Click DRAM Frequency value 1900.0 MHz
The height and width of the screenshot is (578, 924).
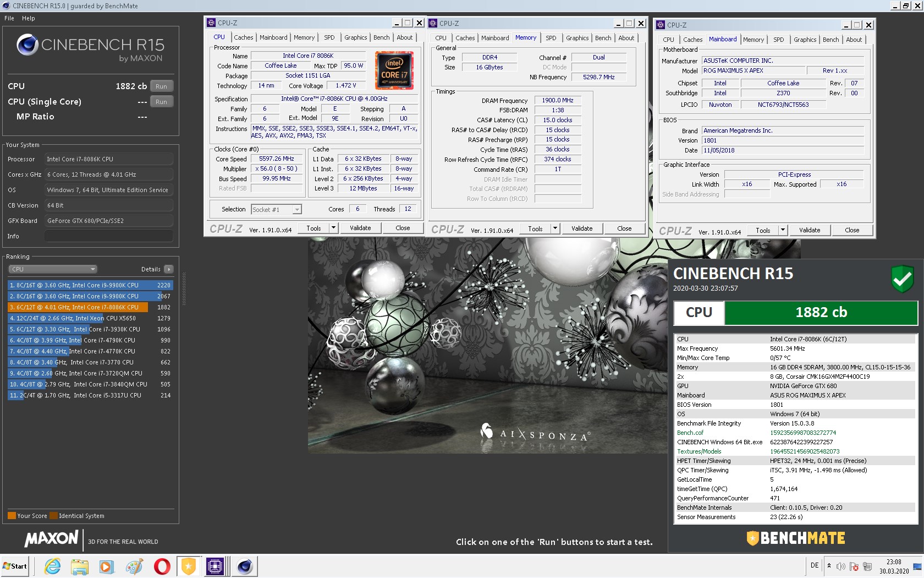tap(558, 100)
